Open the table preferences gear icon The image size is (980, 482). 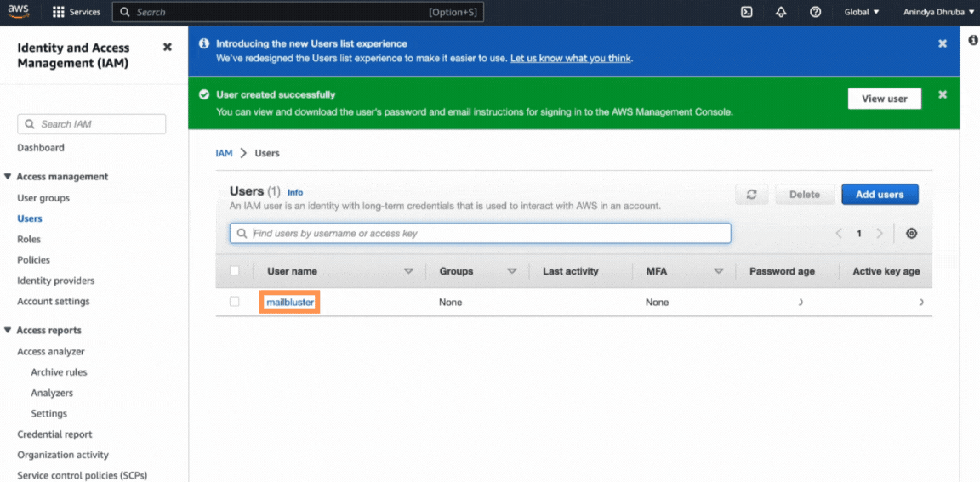point(911,234)
